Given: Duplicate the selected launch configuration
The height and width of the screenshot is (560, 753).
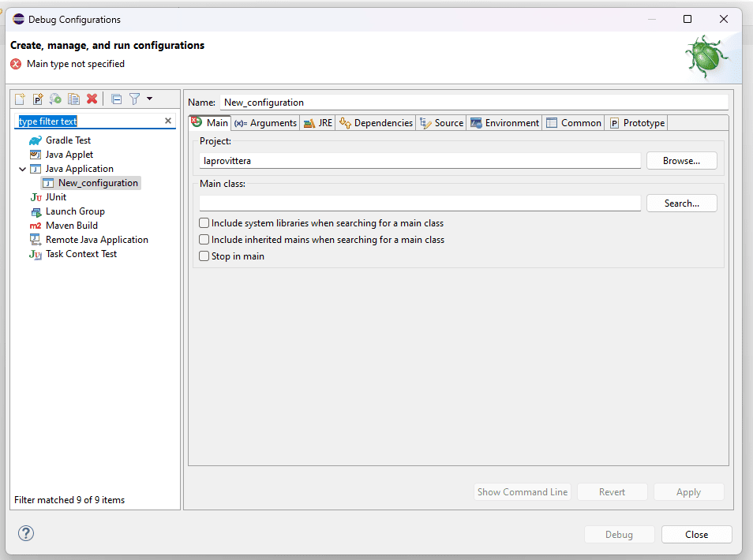Looking at the screenshot, I should 73,99.
